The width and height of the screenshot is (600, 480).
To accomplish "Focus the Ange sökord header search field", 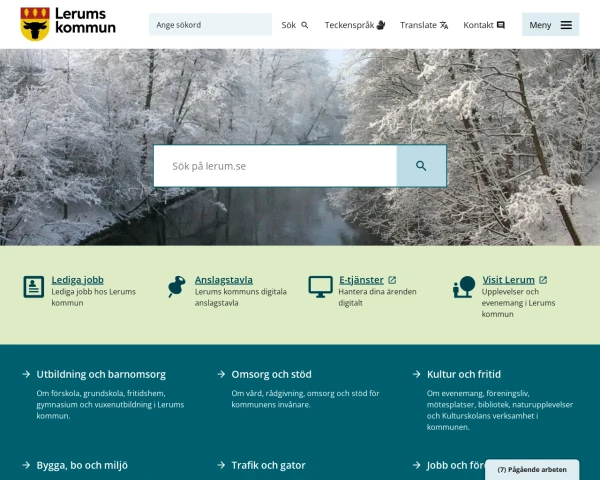I will tap(210, 24).
